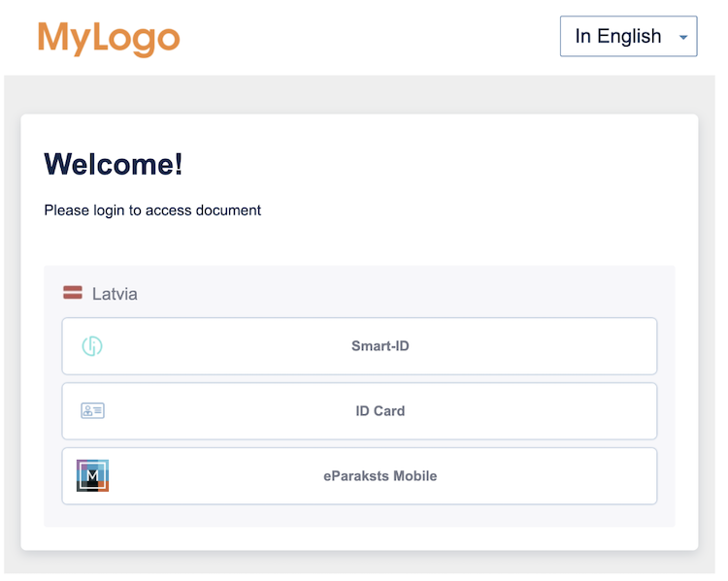Image resolution: width=728 pixels, height=581 pixels.
Task: Click the 'ID Card' text label
Action: click(380, 411)
